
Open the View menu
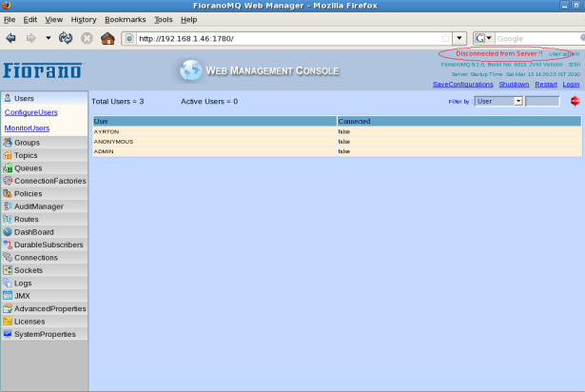(x=53, y=20)
